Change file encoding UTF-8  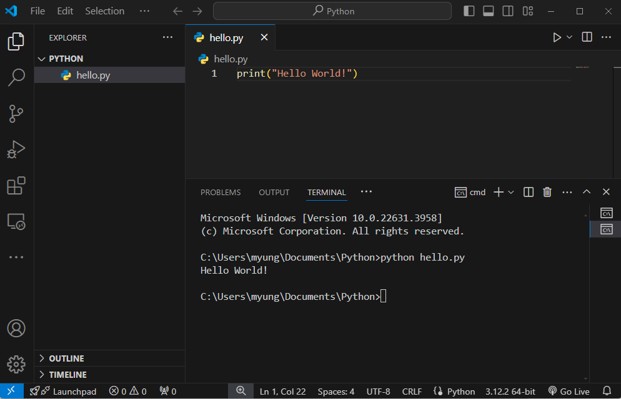click(x=378, y=391)
